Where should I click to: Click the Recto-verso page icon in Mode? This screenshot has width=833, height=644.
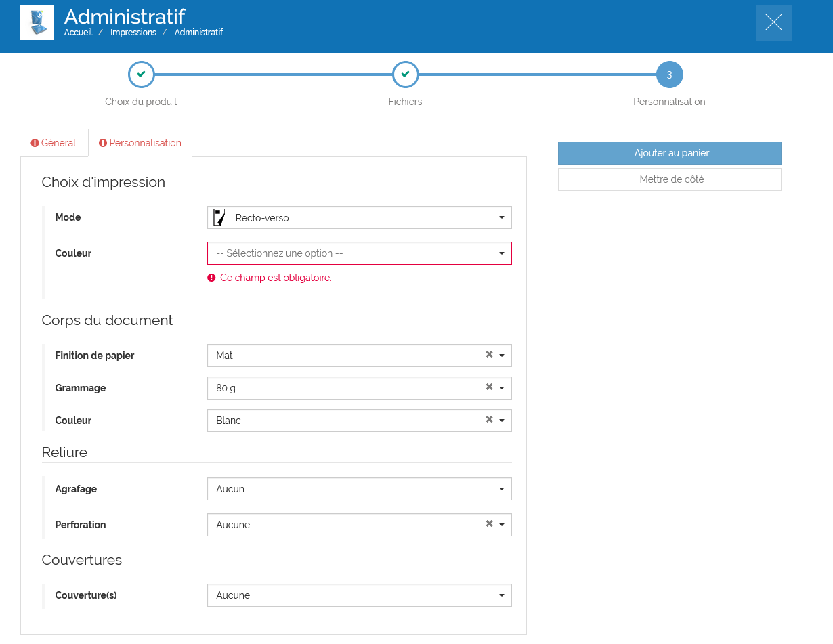(x=219, y=217)
